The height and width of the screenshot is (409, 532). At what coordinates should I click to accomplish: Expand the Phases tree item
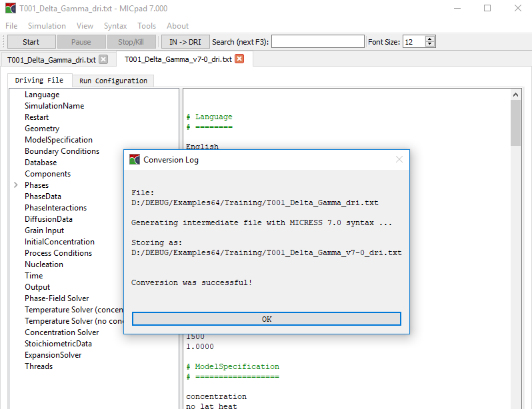(x=15, y=185)
